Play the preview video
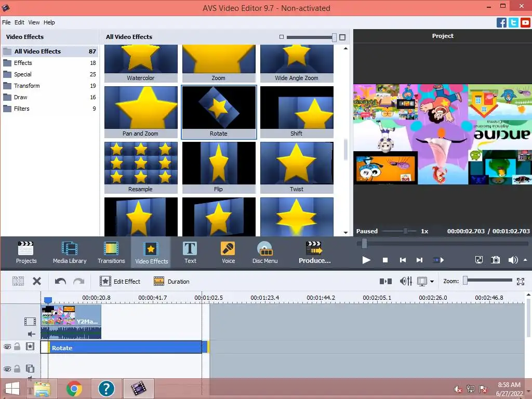 click(x=366, y=260)
